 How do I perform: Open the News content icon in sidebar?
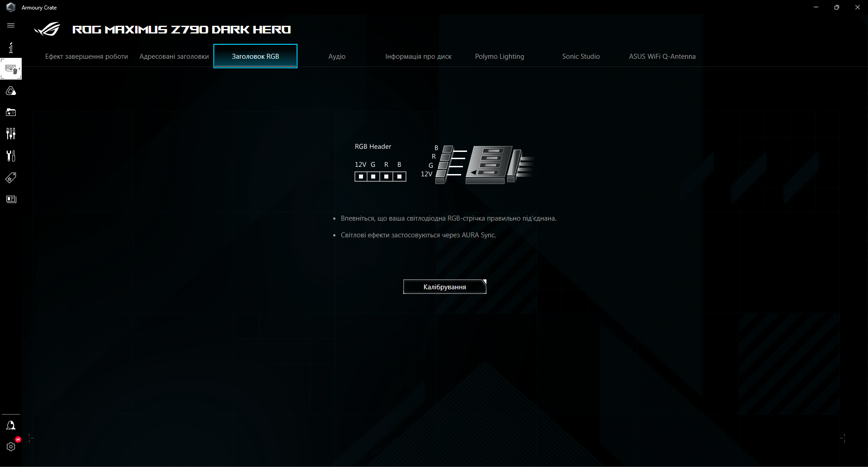[x=11, y=199]
